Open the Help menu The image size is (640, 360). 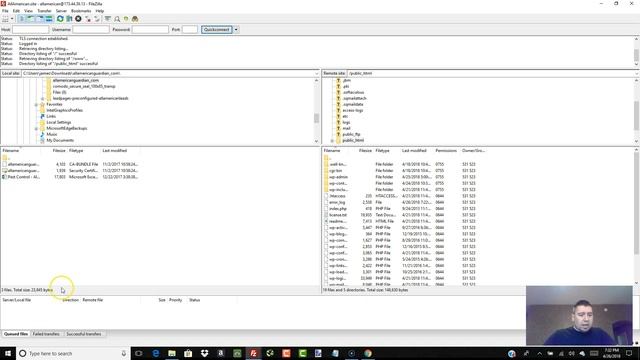(100, 11)
